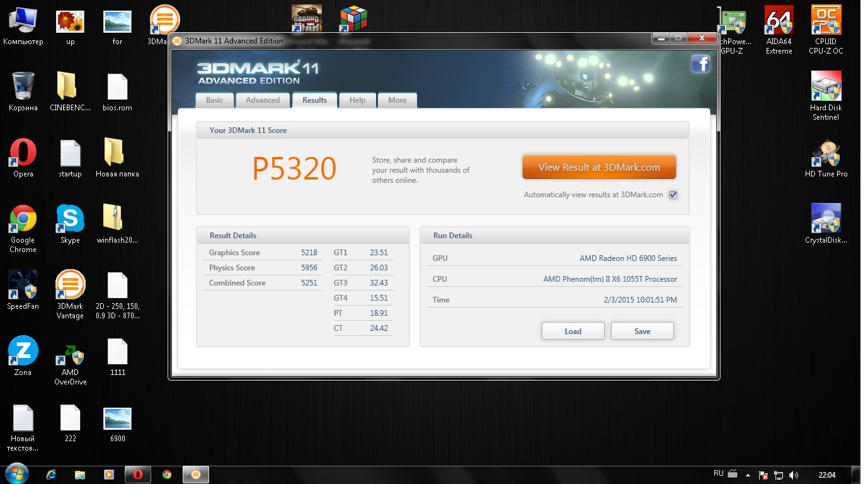This screenshot has width=868, height=484.
Task: Select the SpeedFan desktop shortcut
Action: [23, 291]
